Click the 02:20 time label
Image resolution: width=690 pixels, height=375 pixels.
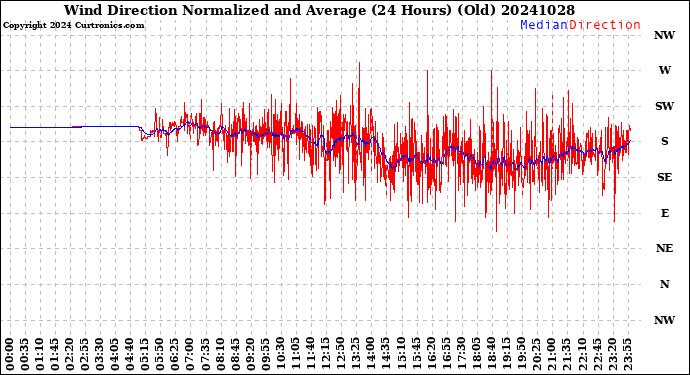(70, 355)
